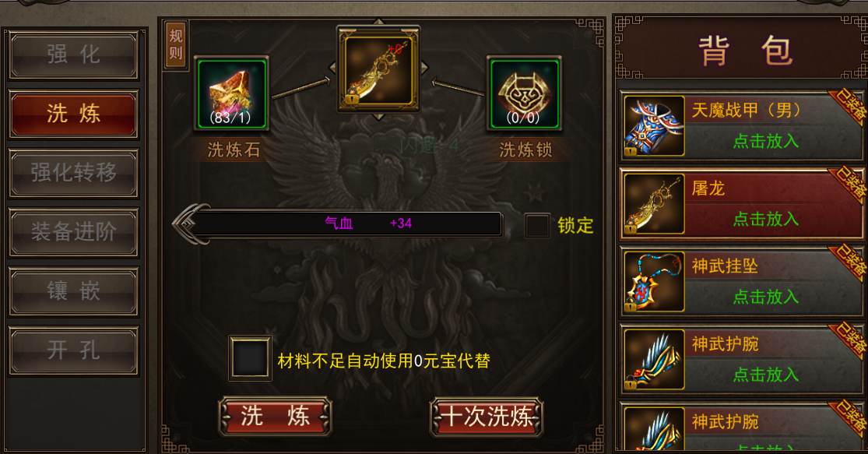
Task: Click the 天魔战甲 armor icon in backpack
Action: point(654,125)
